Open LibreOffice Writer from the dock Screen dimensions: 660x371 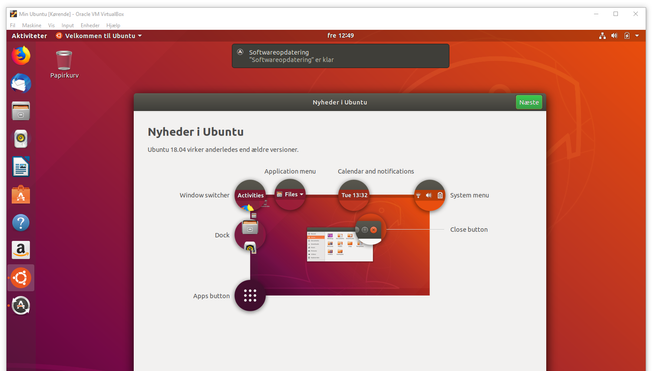point(21,167)
